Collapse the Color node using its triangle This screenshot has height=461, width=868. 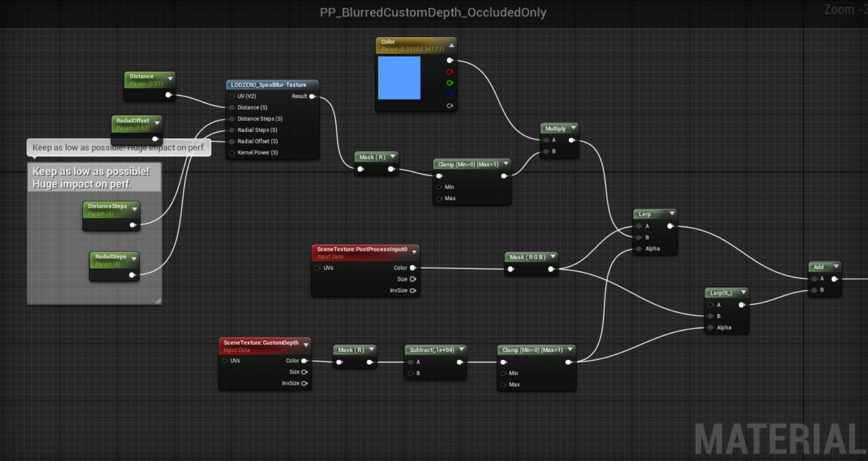tap(451, 46)
